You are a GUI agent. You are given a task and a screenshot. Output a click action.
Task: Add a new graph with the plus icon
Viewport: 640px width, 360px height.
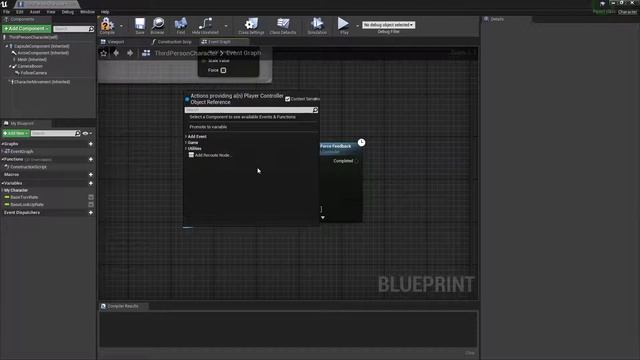tap(91, 144)
